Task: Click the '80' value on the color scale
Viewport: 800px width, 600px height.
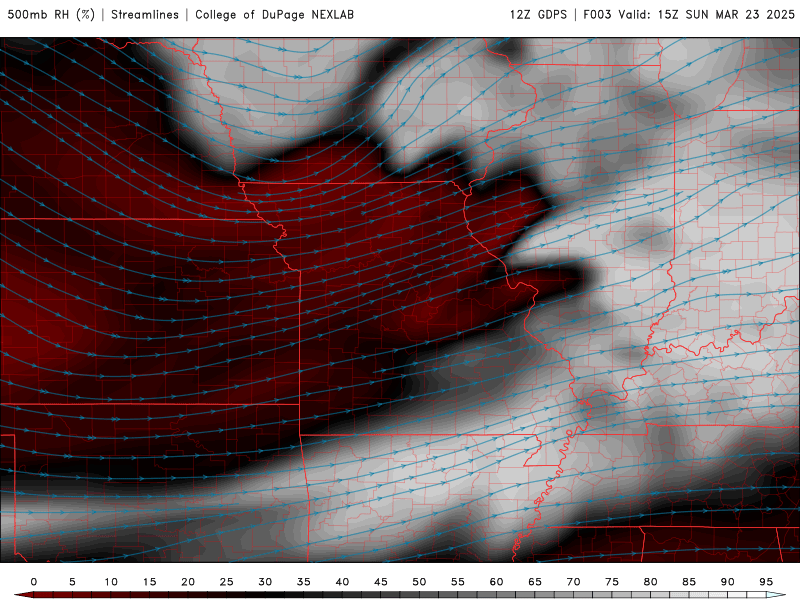Action: pos(651,582)
